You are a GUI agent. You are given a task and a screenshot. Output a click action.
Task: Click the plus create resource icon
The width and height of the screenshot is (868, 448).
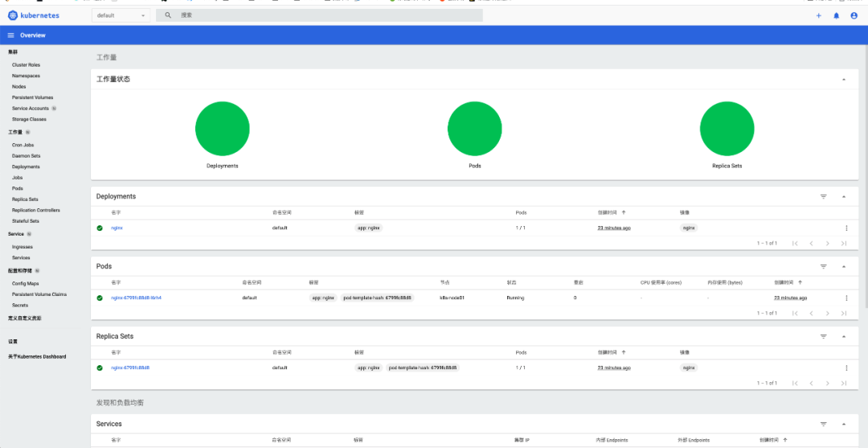pos(818,15)
